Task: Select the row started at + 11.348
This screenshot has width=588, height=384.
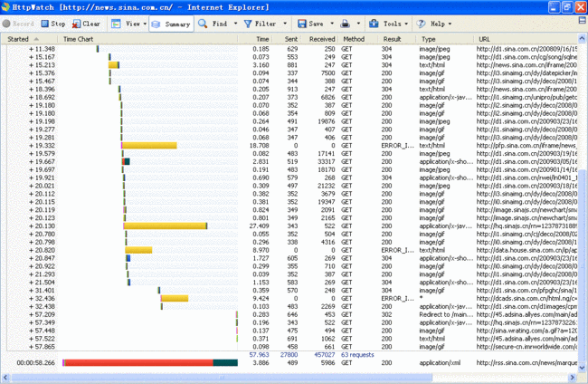Action: (x=292, y=49)
